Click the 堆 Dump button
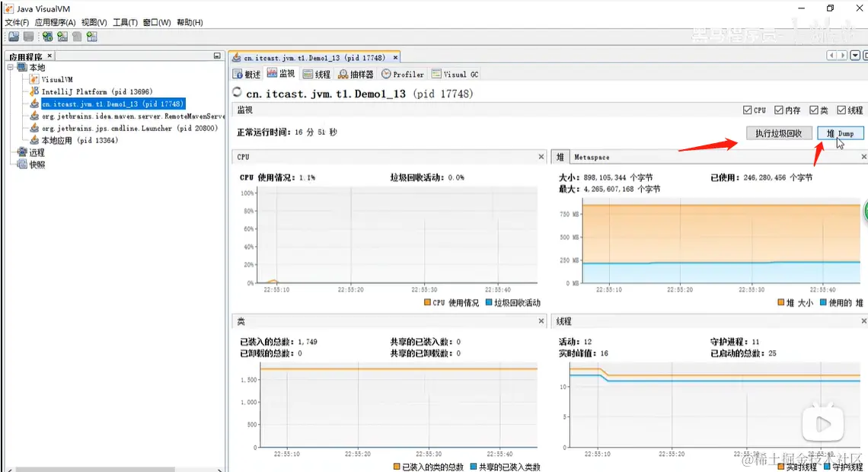The width and height of the screenshot is (868, 472). pos(841,133)
